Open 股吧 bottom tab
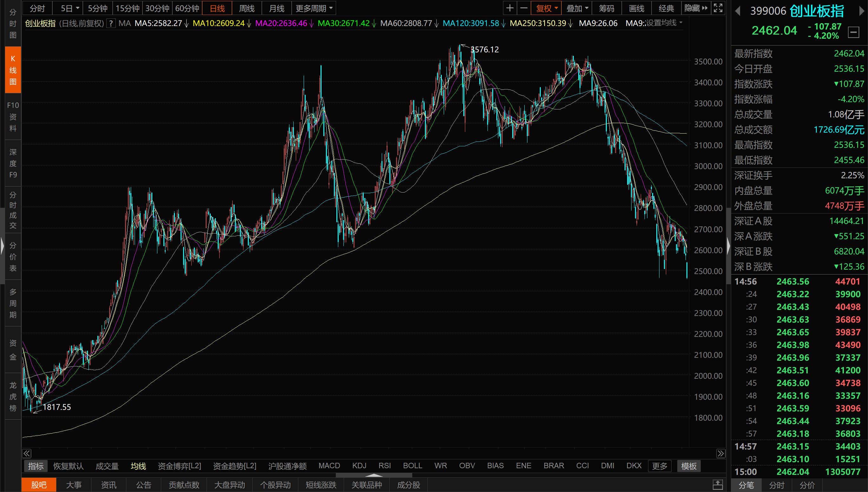 coord(39,485)
